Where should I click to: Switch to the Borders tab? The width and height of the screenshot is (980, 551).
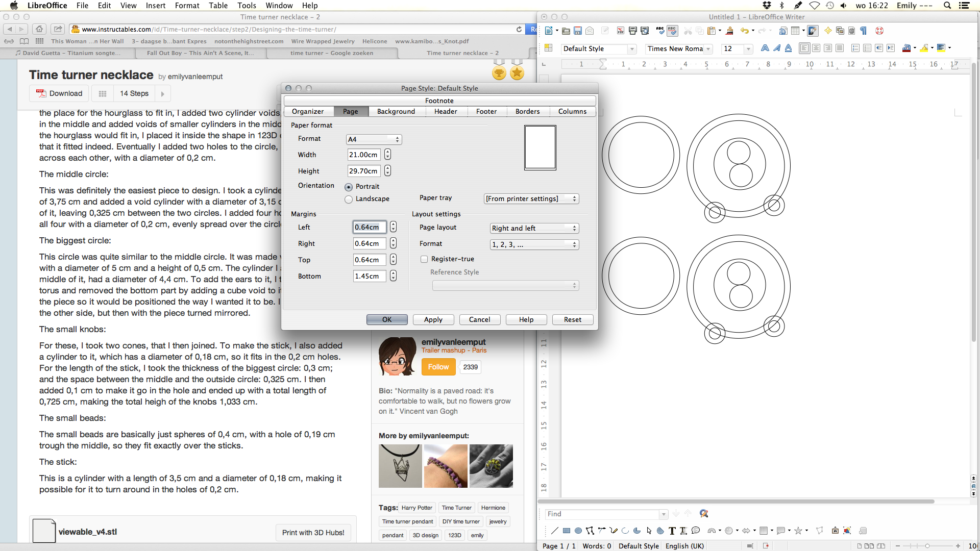528,111
